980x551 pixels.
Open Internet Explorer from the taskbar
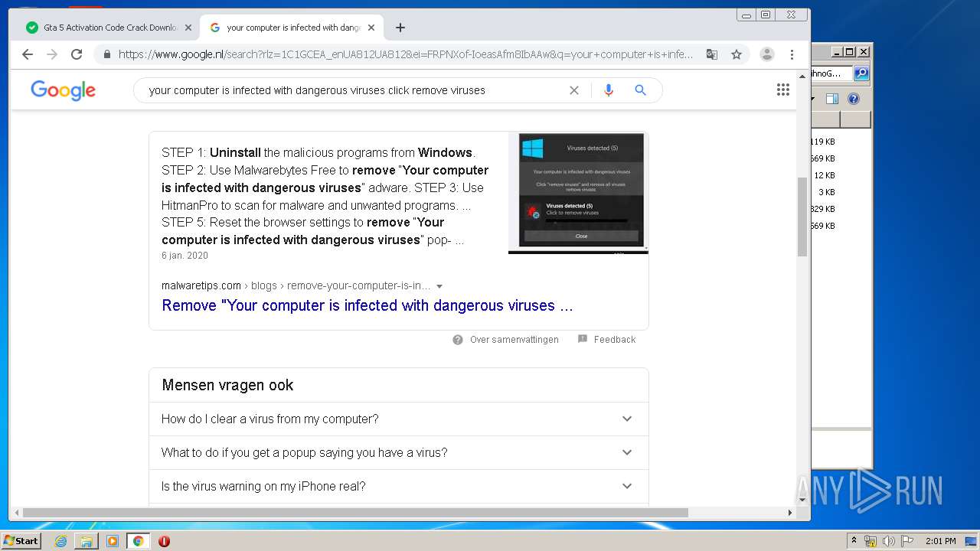(60, 541)
